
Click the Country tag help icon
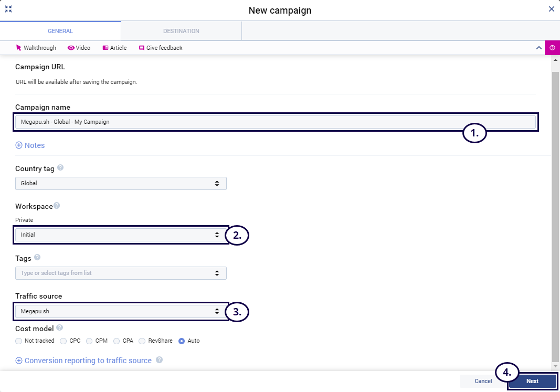pos(60,168)
